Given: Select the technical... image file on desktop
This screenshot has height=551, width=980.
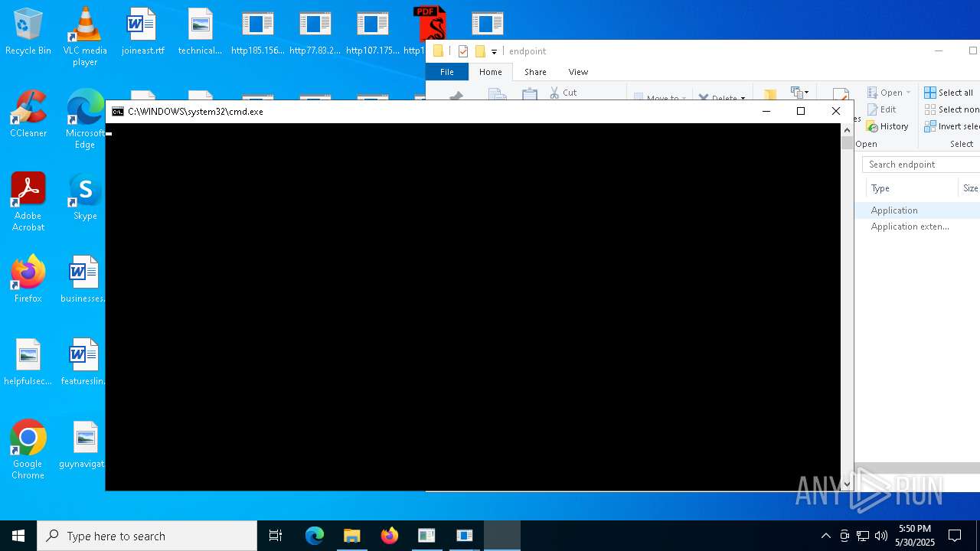Looking at the screenshot, I should [x=200, y=32].
